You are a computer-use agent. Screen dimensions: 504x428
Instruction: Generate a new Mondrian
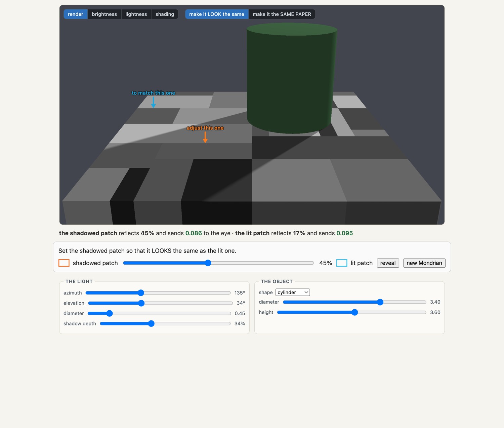[x=424, y=263]
